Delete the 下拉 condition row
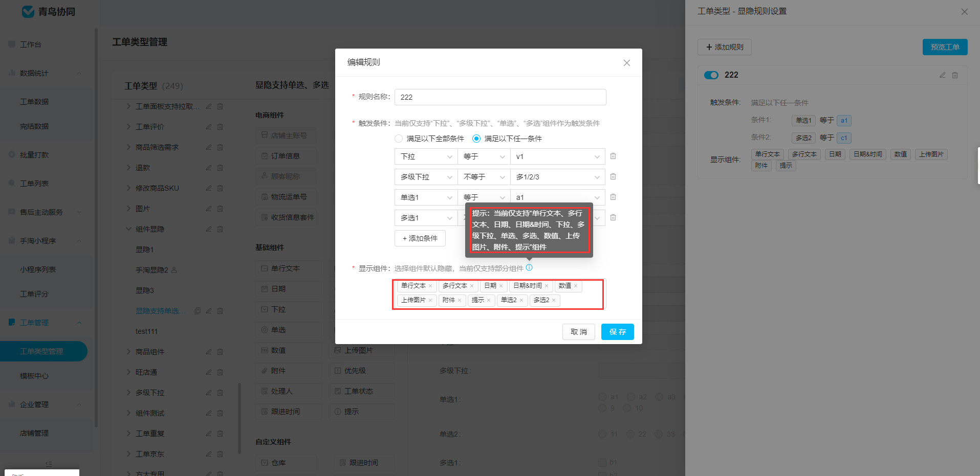This screenshot has width=980, height=476. point(613,156)
